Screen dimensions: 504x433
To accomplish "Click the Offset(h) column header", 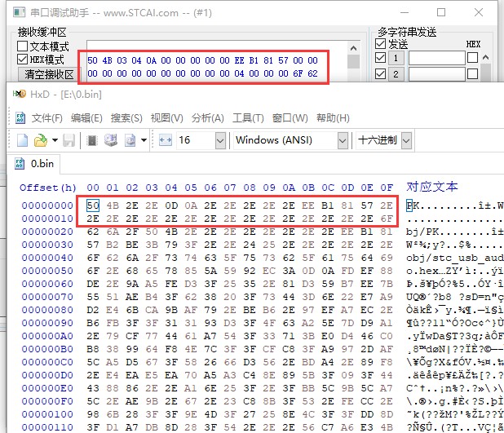I will coord(48,188).
